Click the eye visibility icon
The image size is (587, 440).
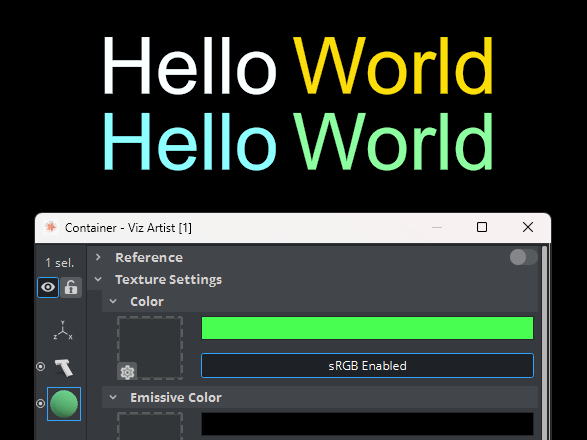point(48,287)
